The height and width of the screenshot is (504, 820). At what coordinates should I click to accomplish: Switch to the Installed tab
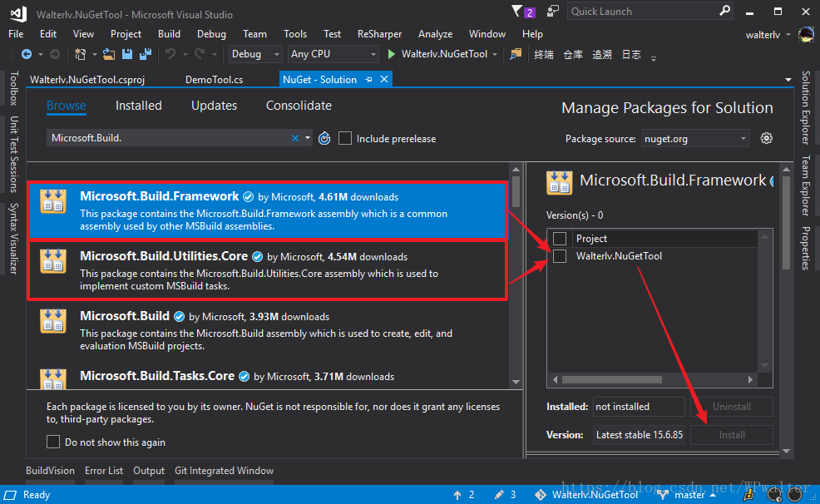[139, 106]
